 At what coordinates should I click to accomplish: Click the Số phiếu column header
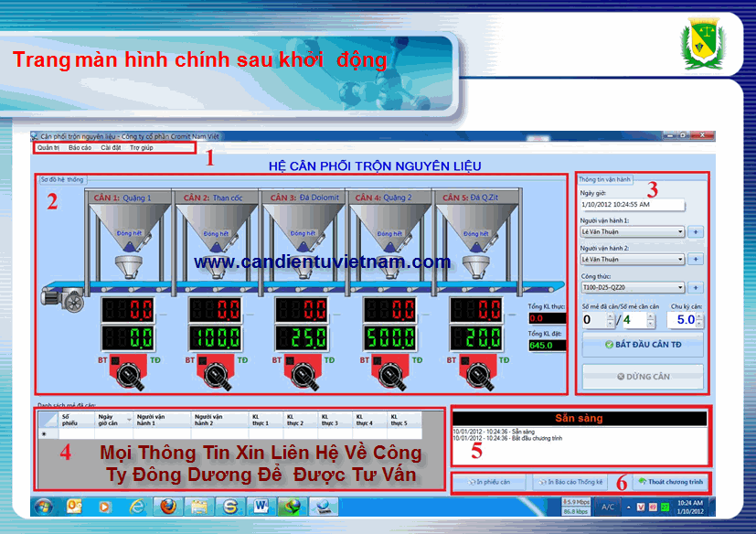pyautogui.click(x=76, y=420)
